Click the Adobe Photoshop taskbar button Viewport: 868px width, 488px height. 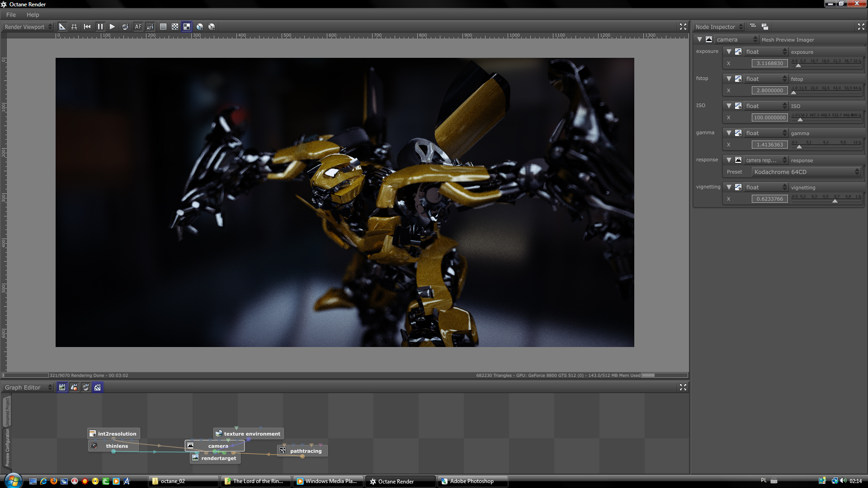pos(472,481)
